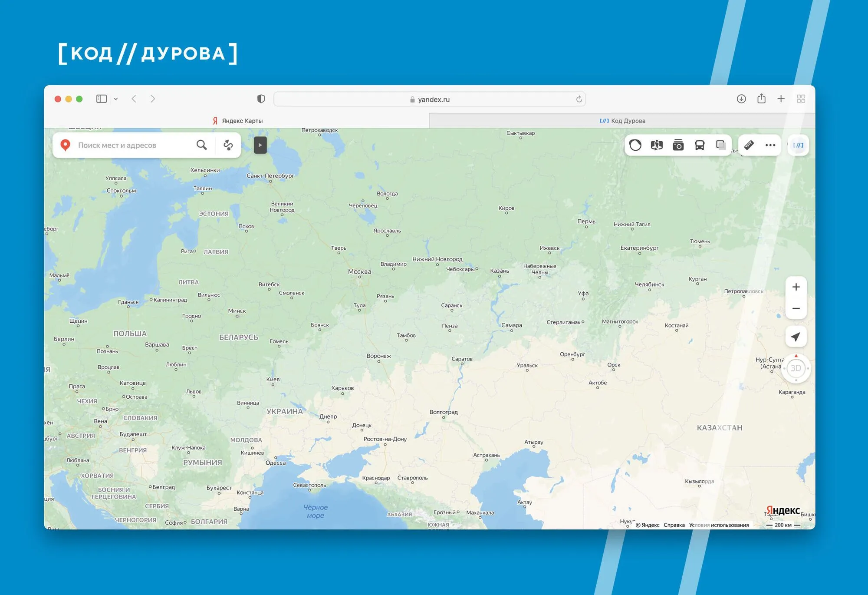
Task: Click the search magnifier icon
Action: click(201, 145)
